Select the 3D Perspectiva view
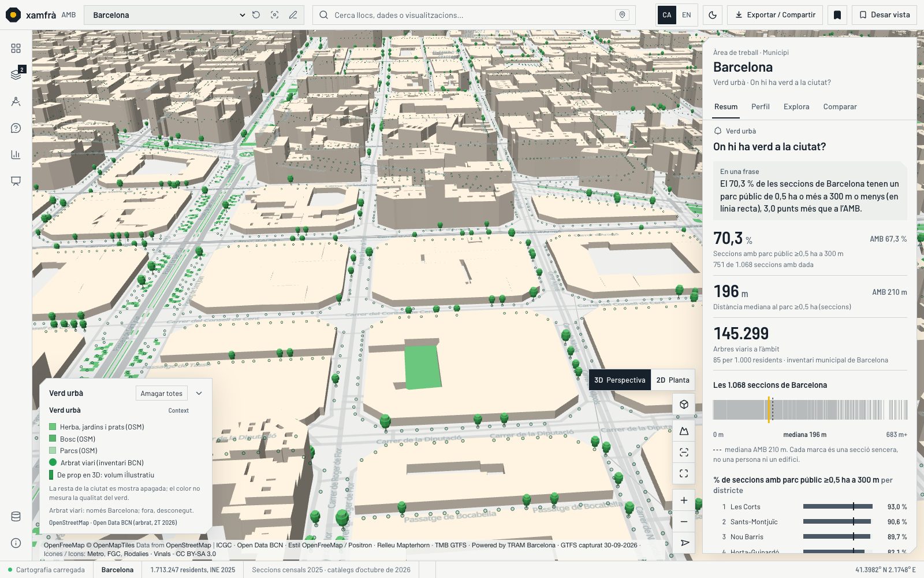The width and height of the screenshot is (924, 578). 620,380
